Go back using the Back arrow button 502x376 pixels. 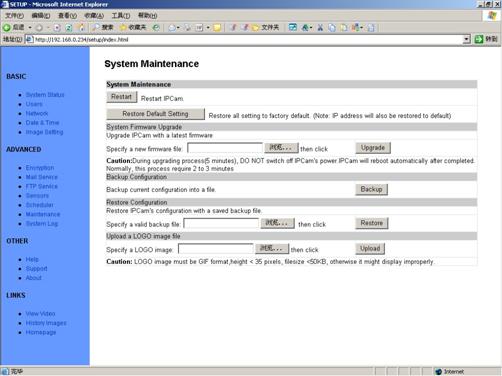[x=13, y=27]
